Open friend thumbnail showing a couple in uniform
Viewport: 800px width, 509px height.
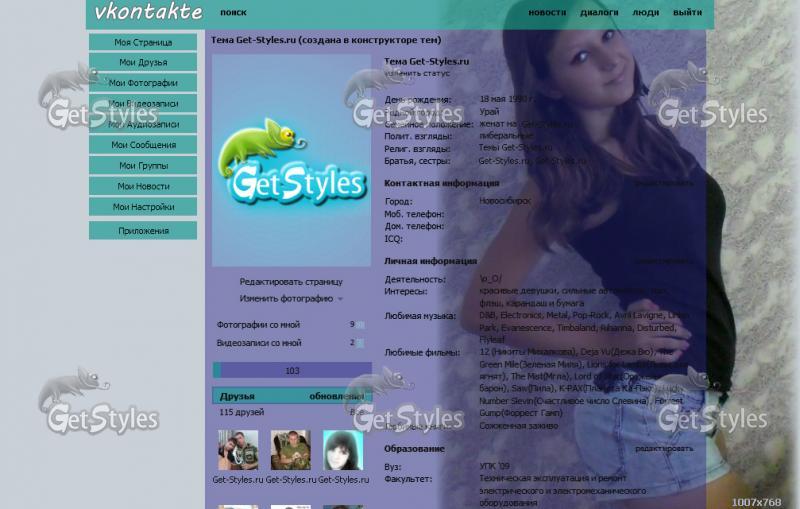pos(238,450)
